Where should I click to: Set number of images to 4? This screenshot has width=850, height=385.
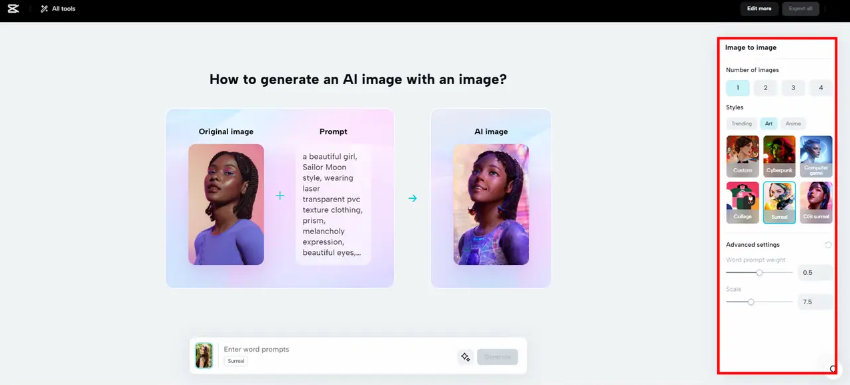tap(821, 88)
